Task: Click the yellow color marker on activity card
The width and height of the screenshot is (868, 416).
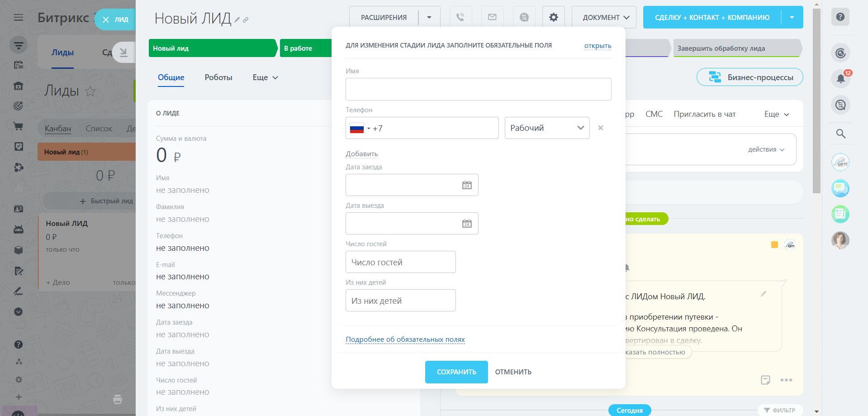Action: coord(774,245)
